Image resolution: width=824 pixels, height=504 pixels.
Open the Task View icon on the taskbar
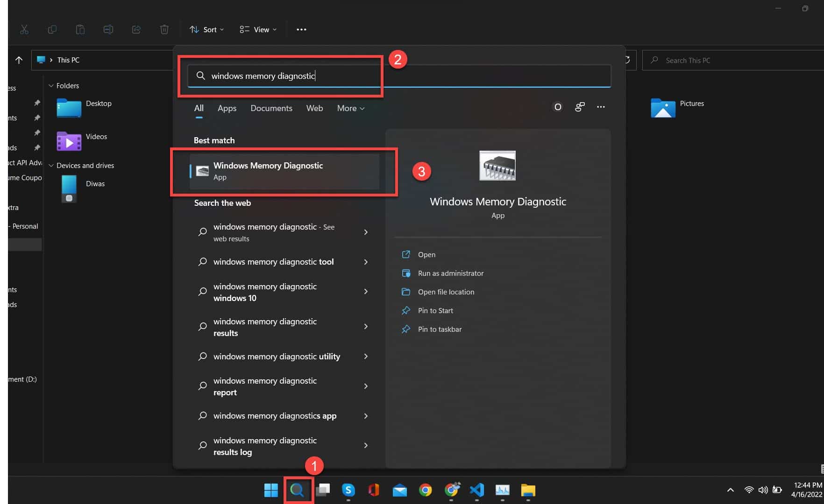(323, 490)
